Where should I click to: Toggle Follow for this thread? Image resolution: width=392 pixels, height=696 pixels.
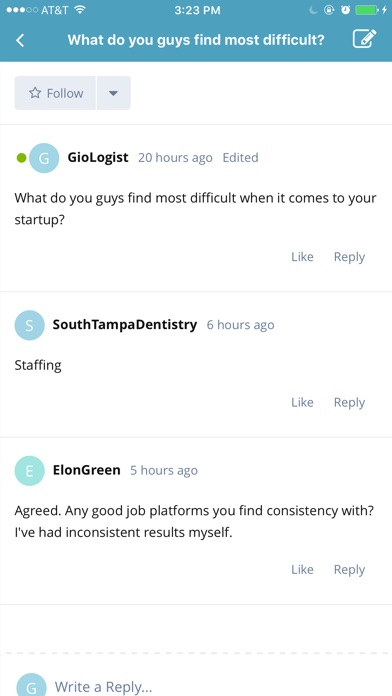55,93
